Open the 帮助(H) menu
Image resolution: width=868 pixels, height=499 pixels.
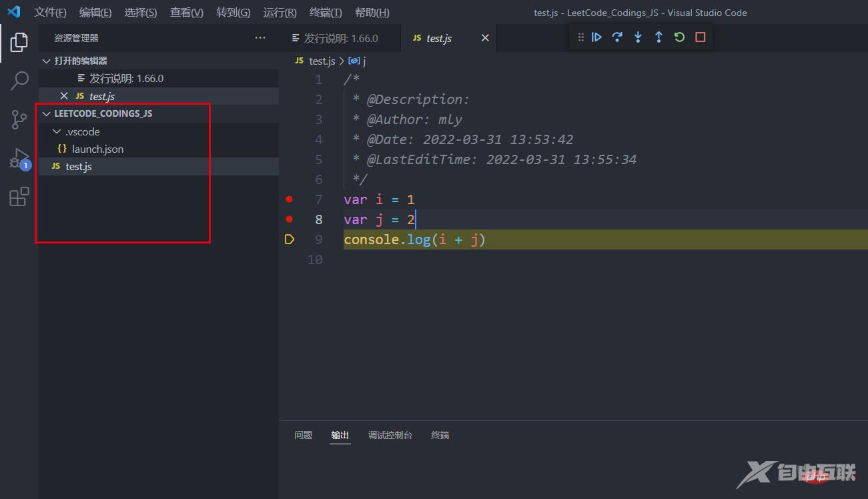(x=372, y=12)
